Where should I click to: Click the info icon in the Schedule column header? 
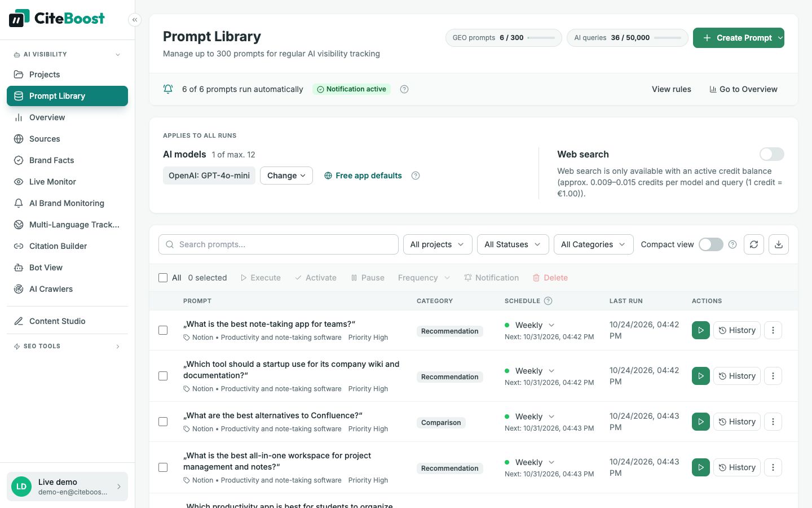548,301
